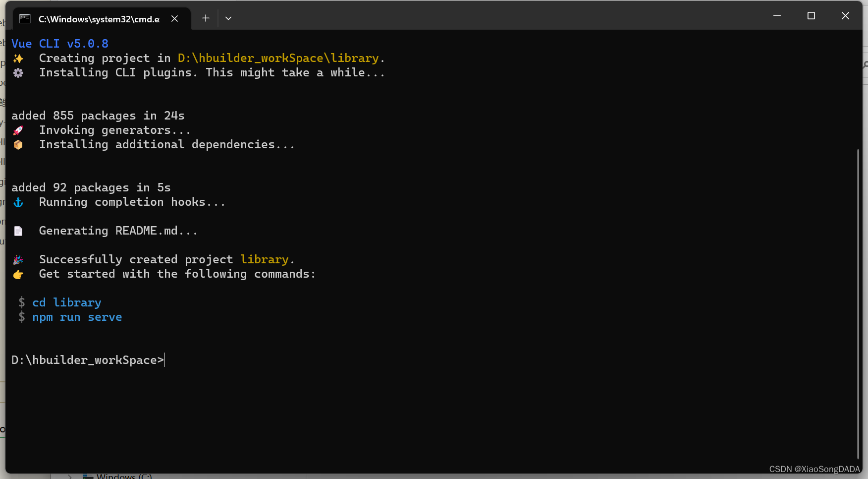The width and height of the screenshot is (868, 479).
Task: Click the project path D:\hbuilder_workSpace\library
Action: tap(278, 58)
